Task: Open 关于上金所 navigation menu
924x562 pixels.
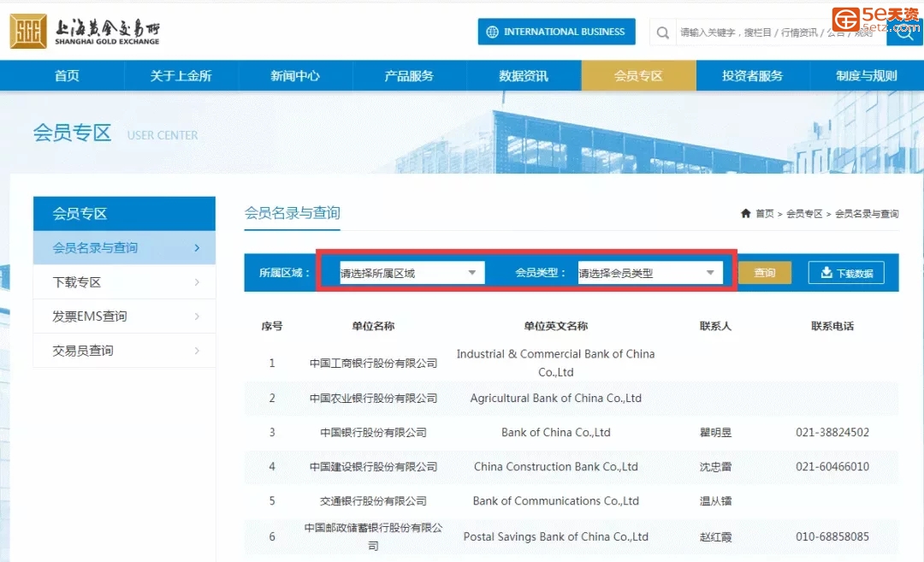Action: coord(181,75)
